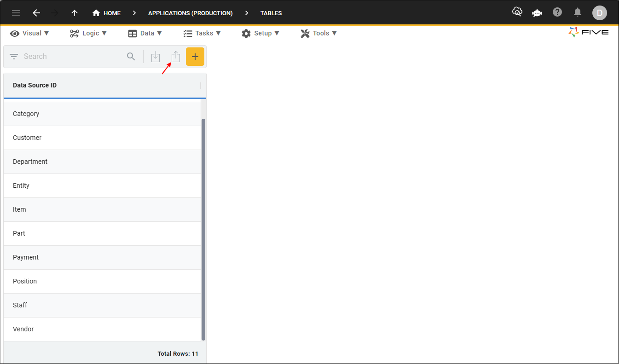The height and width of the screenshot is (364, 619).
Task: Click the magnifier search icon
Action: [131, 57]
